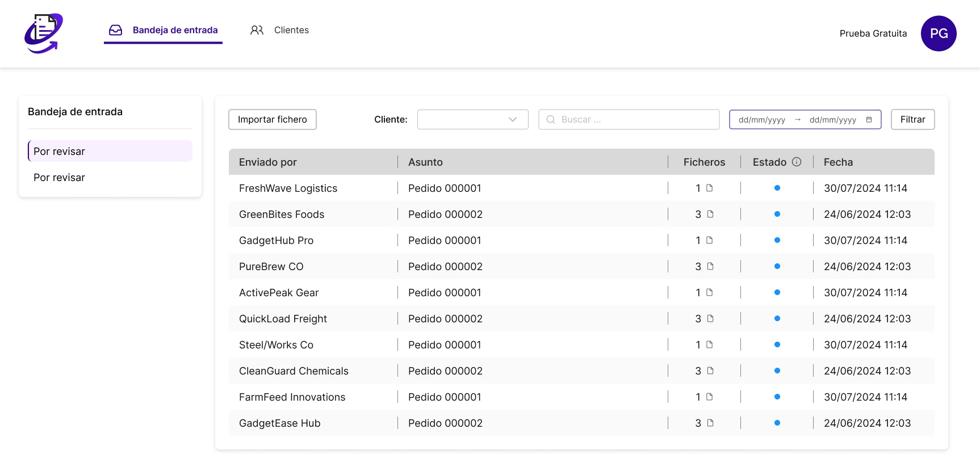Viewport: 980px width, 471px height.
Task: Click the file icon in ActivePeak Gear row
Action: [x=710, y=292]
